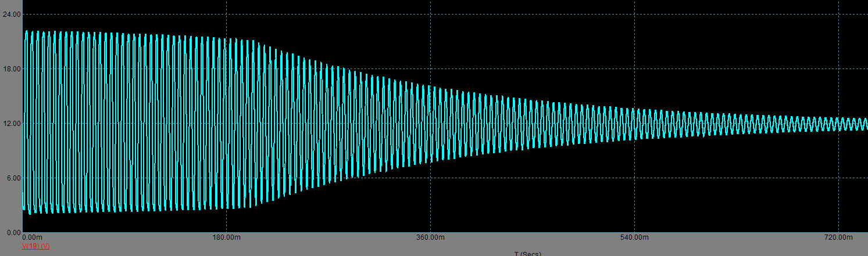Click the 6.00 y-axis label
This screenshot has width=868, height=256.
(x=13, y=178)
